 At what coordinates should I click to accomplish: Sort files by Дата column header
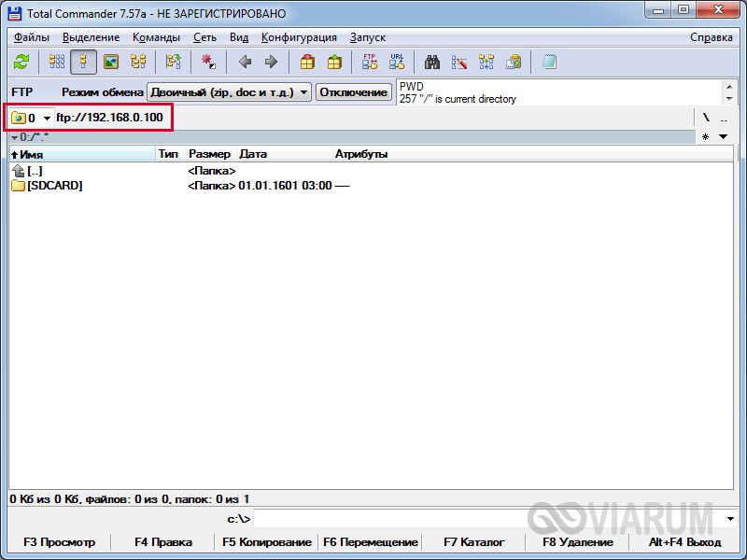(x=284, y=154)
